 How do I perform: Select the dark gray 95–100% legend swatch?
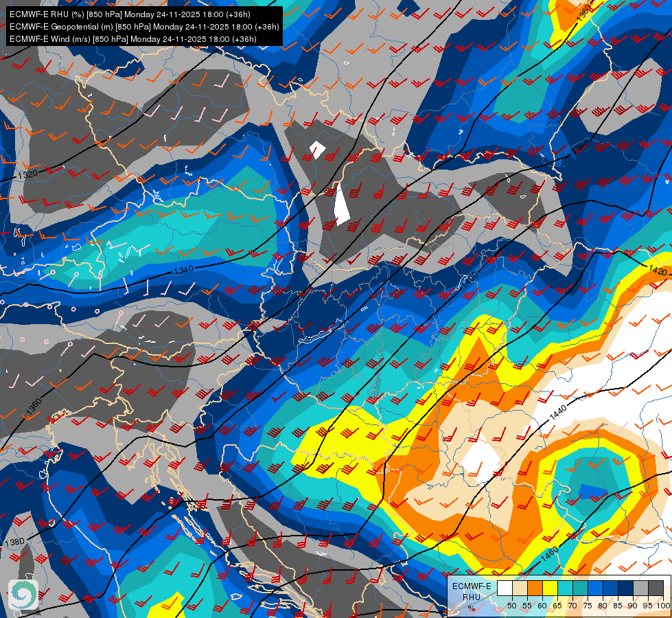(656, 588)
